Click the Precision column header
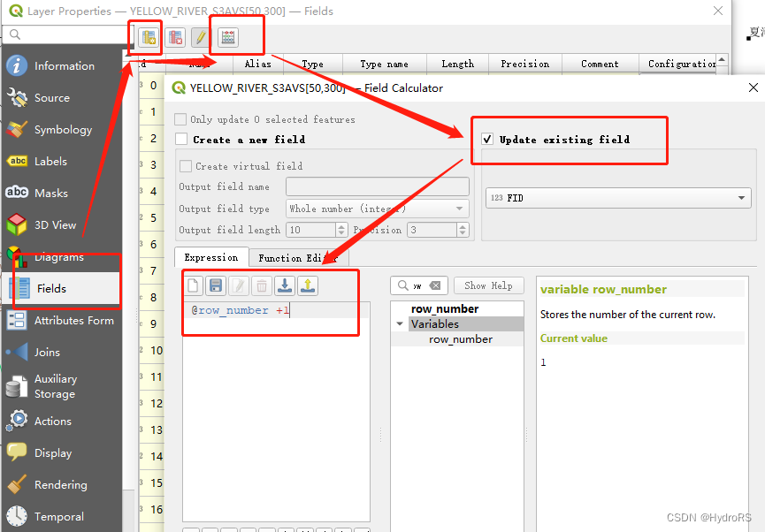This screenshot has width=765, height=532. click(x=525, y=64)
